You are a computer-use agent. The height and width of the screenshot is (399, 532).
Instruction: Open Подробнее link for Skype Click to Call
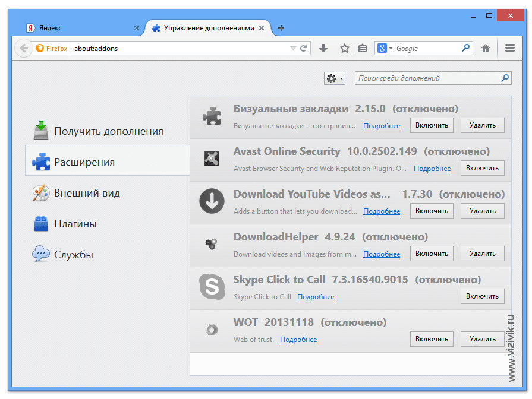(x=316, y=297)
